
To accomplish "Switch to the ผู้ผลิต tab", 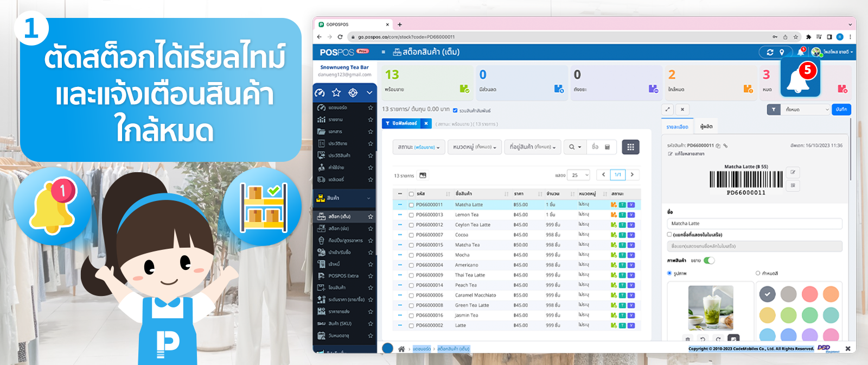I will pos(706,127).
